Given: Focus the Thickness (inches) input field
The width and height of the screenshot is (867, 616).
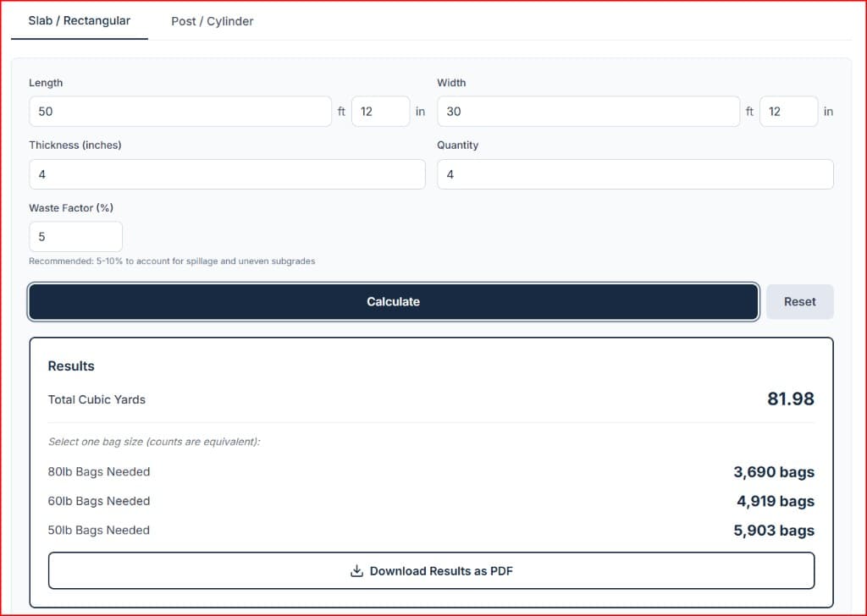Looking at the screenshot, I should tap(227, 174).
